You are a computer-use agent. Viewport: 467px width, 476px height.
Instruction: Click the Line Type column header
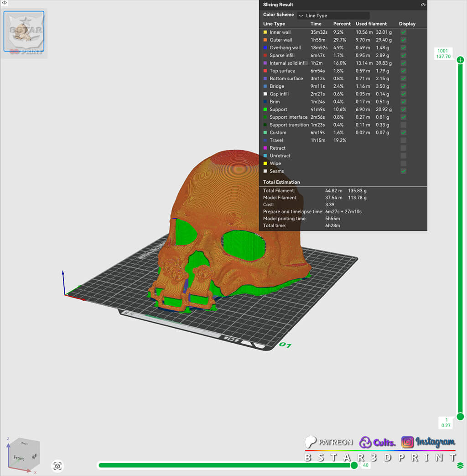274,24
